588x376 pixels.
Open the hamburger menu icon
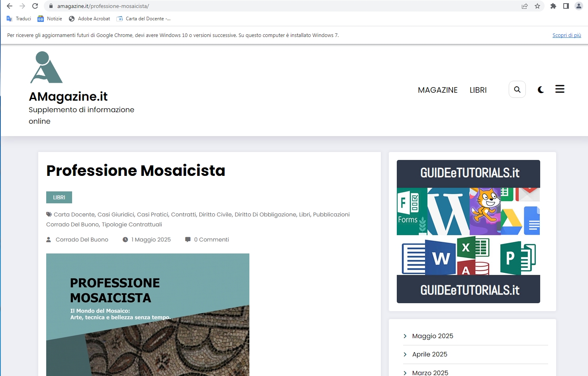[560, 89]
